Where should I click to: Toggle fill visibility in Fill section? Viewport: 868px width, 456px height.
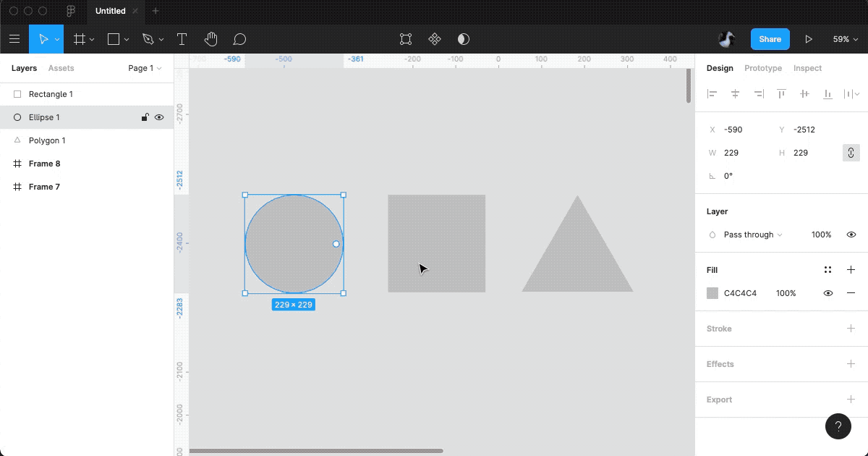[x=828, y=293]
